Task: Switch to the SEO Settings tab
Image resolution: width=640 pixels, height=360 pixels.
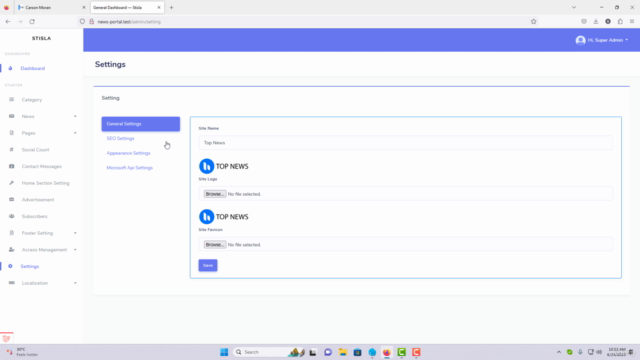Action: tap(120, 138)
